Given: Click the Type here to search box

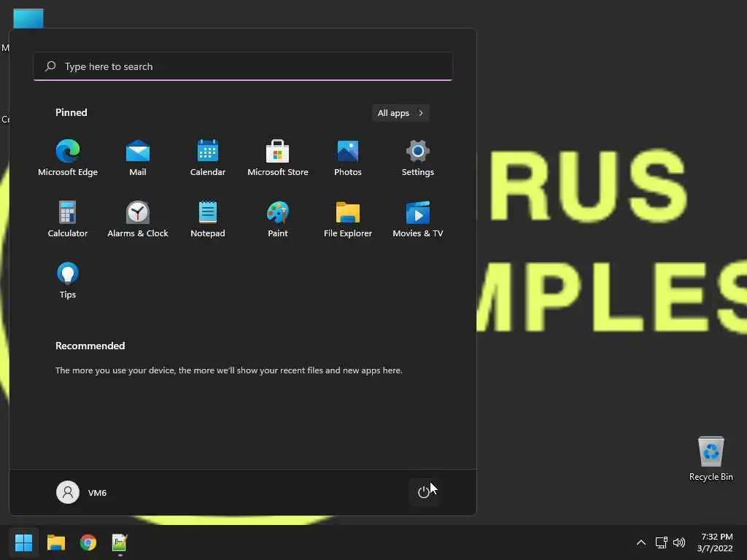Looking at the screenshot, I should pyautogui.click(x=243, y=66).
